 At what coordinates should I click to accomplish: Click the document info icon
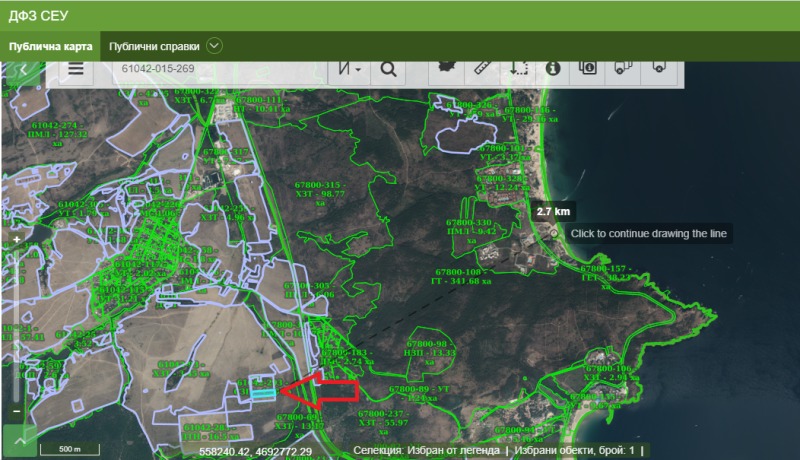pyautogui.click(x=588, y=68)
